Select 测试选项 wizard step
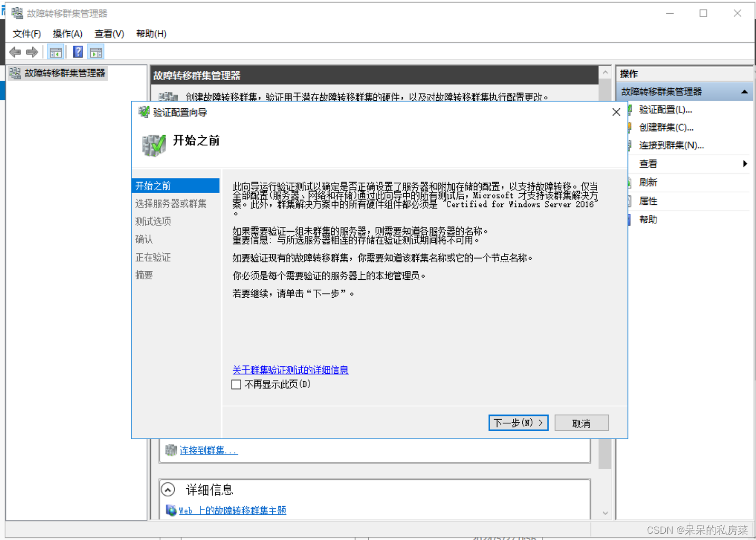 pos(153,221)
